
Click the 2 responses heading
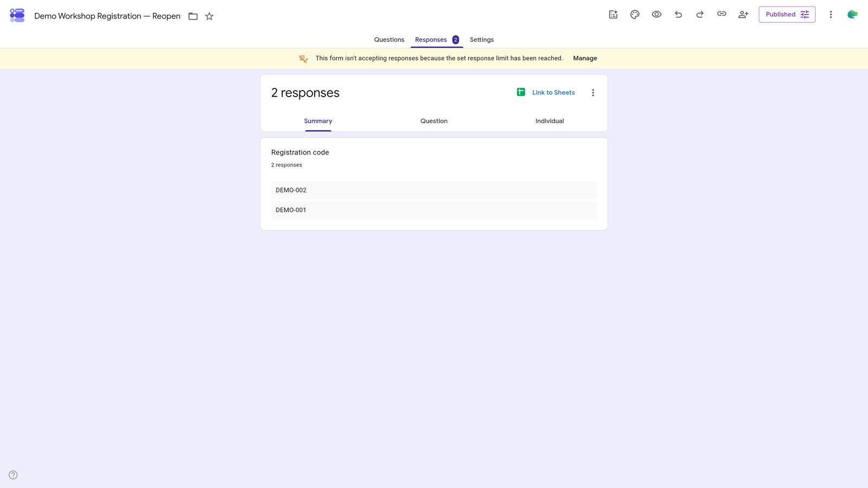pos(305,93)
